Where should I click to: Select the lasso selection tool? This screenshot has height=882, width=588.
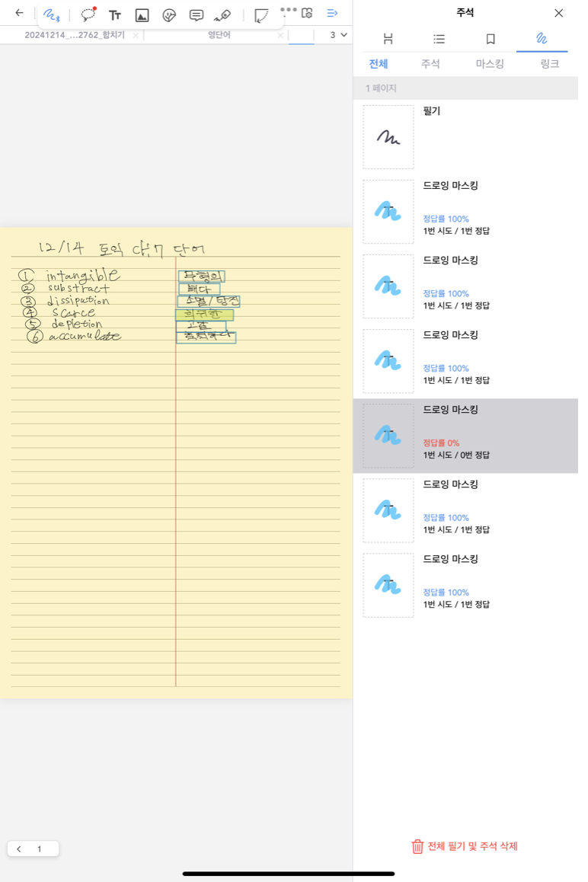(88, 14)
